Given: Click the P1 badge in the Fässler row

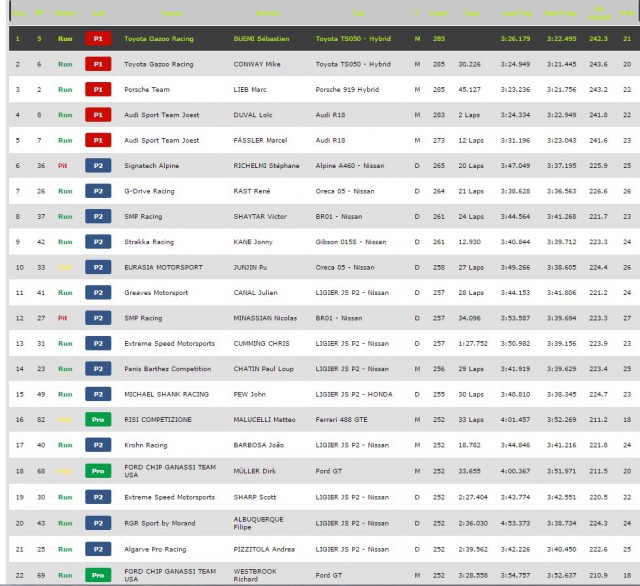Looking at the screenshot, I should [x=98, y=140].
